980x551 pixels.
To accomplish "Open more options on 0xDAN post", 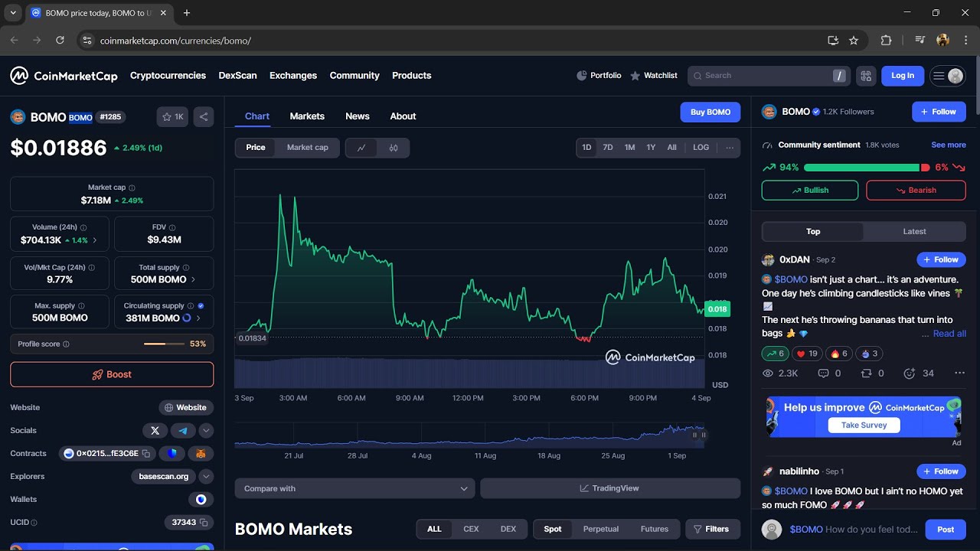I will [959, 373].
